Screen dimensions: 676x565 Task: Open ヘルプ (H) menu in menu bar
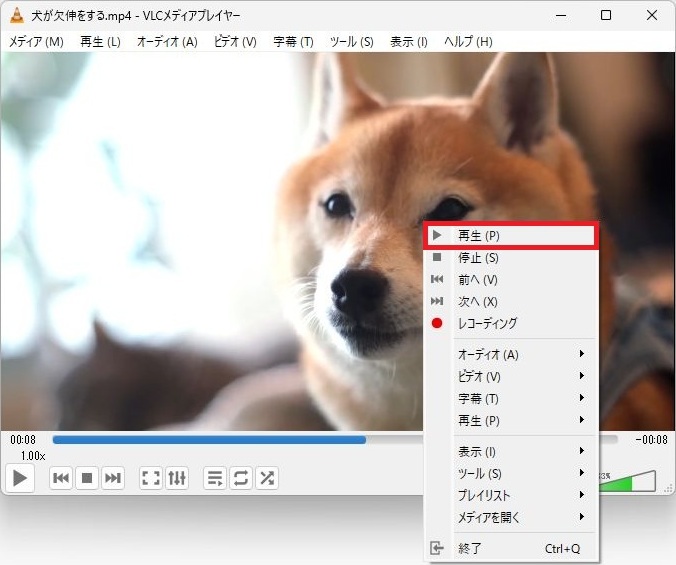(468, 42)
